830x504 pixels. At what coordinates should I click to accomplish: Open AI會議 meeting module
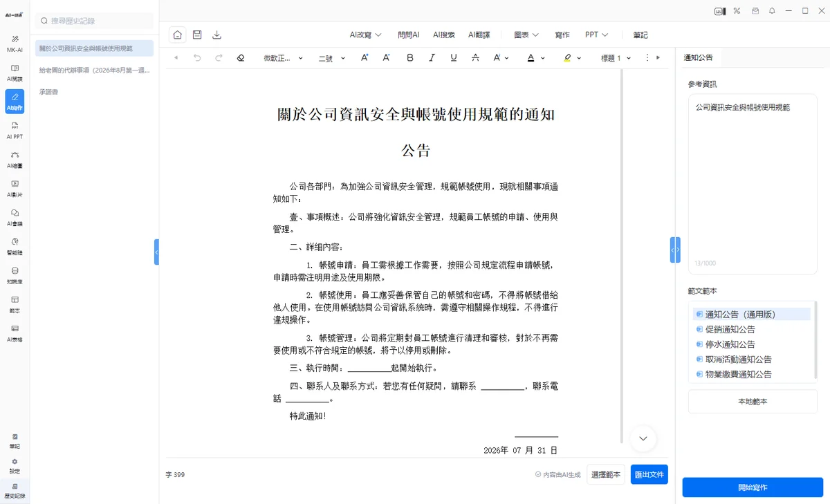pyautogui.click(x=15, y=217)
